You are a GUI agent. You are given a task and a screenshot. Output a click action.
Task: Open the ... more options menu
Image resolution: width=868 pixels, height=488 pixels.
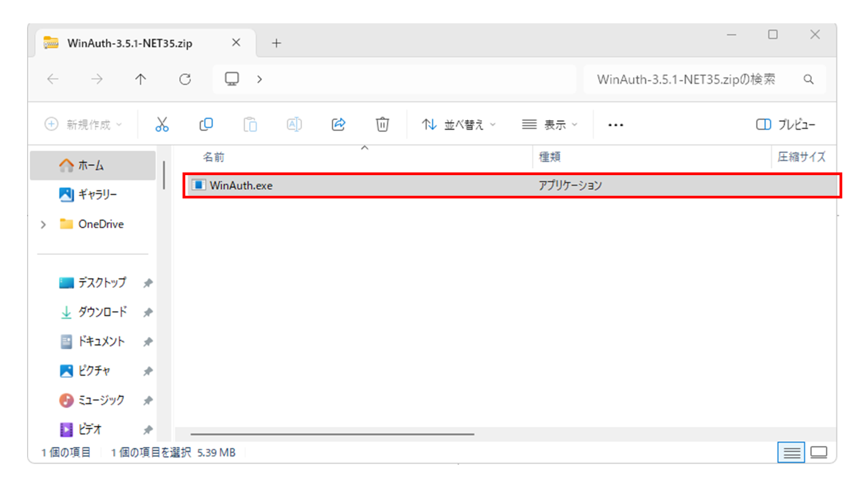[615, 124]
